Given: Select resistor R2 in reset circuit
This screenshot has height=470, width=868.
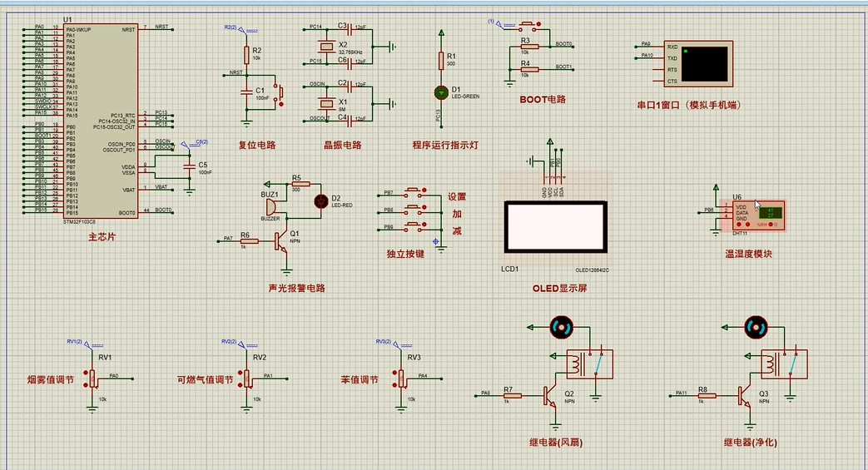Looking at the screenshot, I should click(x=246, y=55).
